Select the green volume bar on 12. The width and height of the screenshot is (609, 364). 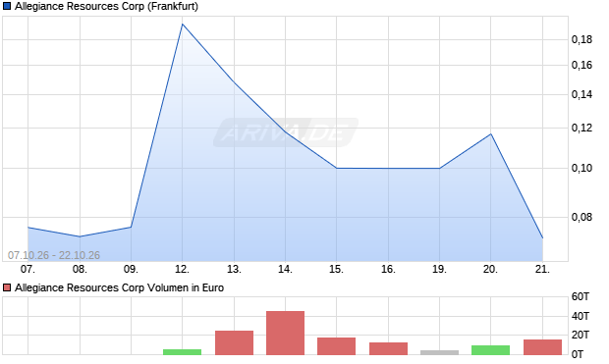pyautogui.click(x=182, y=352)
